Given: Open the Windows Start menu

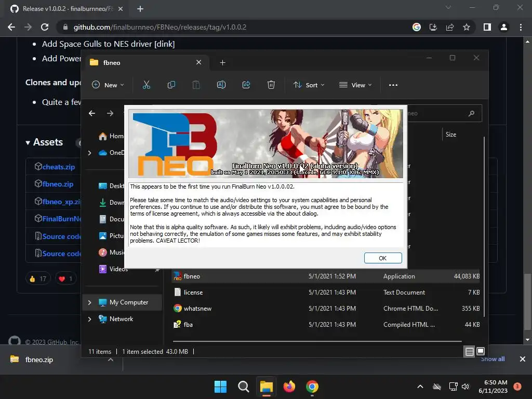Looking at the screenshot, I should (220, 387).
